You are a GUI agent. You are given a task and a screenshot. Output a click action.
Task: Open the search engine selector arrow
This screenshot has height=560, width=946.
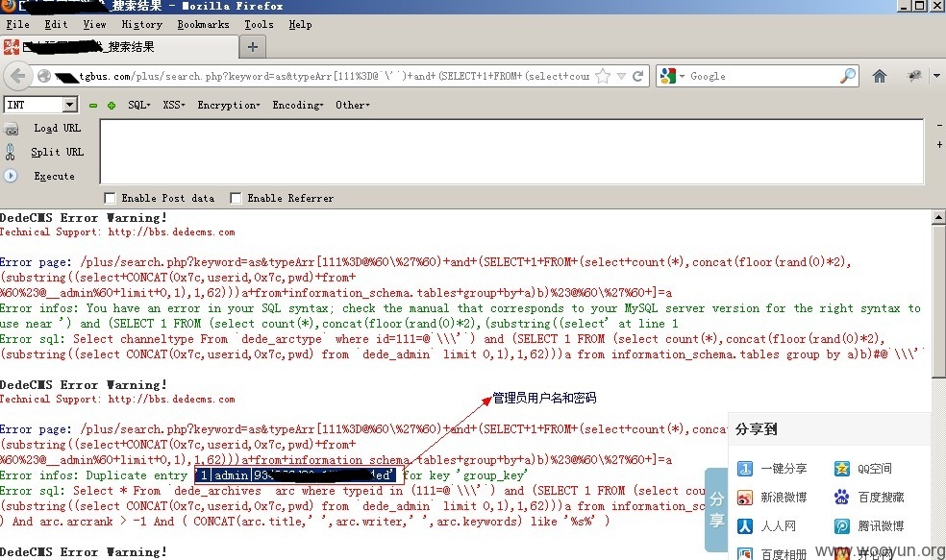point(683,77)
